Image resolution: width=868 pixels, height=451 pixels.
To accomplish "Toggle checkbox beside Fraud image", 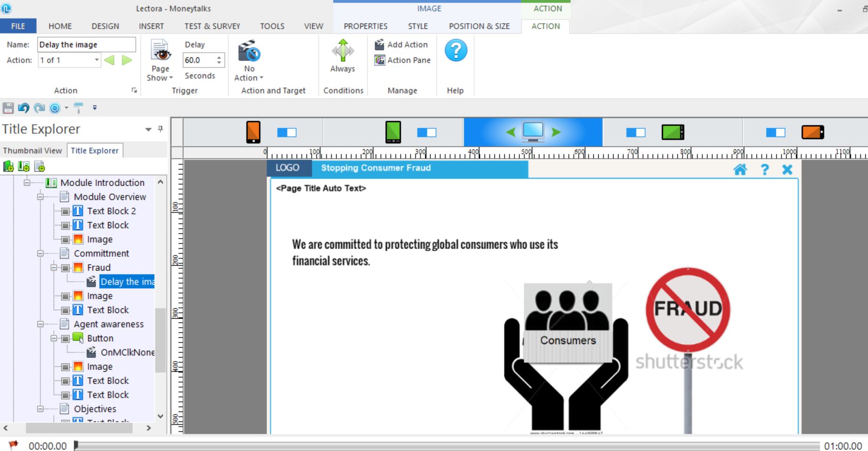I will pos(66,268).
